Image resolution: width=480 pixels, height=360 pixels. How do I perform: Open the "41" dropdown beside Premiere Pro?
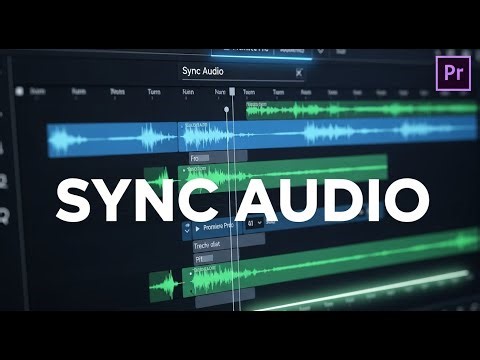click(254, 223)
